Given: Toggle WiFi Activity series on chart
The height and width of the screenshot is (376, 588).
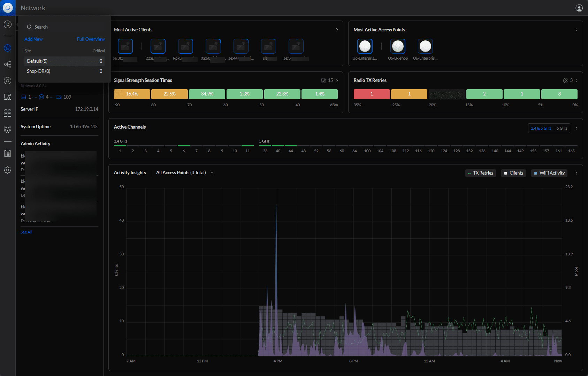Looking at the screenshot, I should (x=549, y=173).
